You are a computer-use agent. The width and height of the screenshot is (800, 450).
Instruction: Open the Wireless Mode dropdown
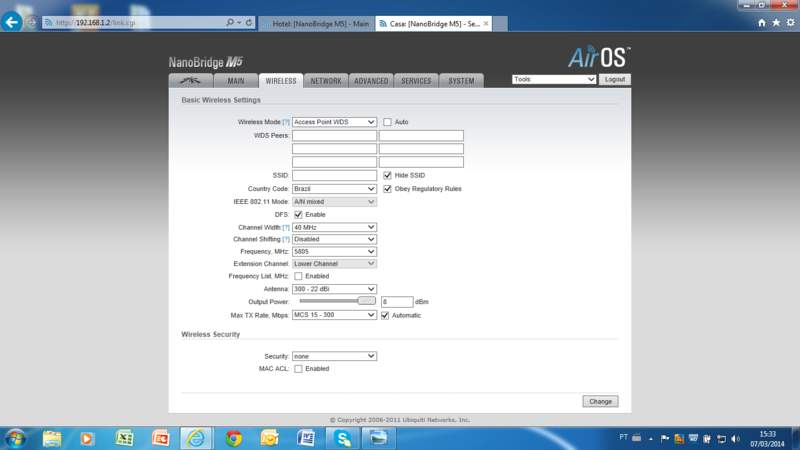pyautogui.click(x=334, y=122)
